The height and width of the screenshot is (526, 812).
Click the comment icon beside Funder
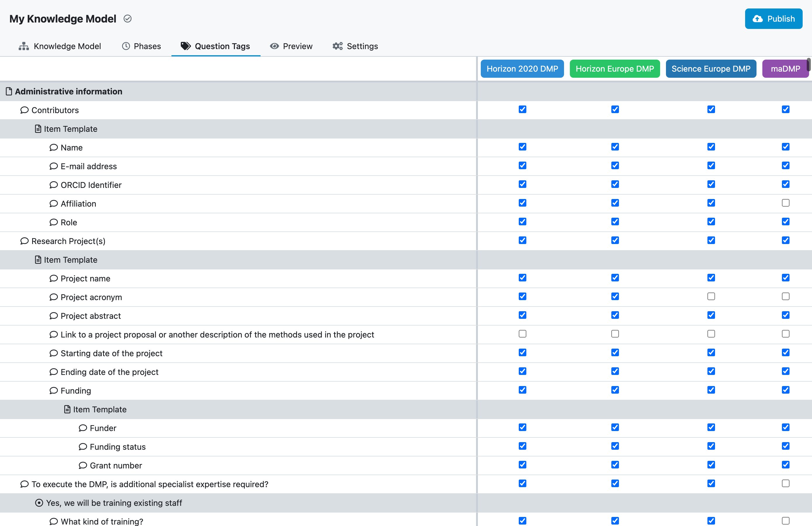pyautogui.click(x=83, y=428)
